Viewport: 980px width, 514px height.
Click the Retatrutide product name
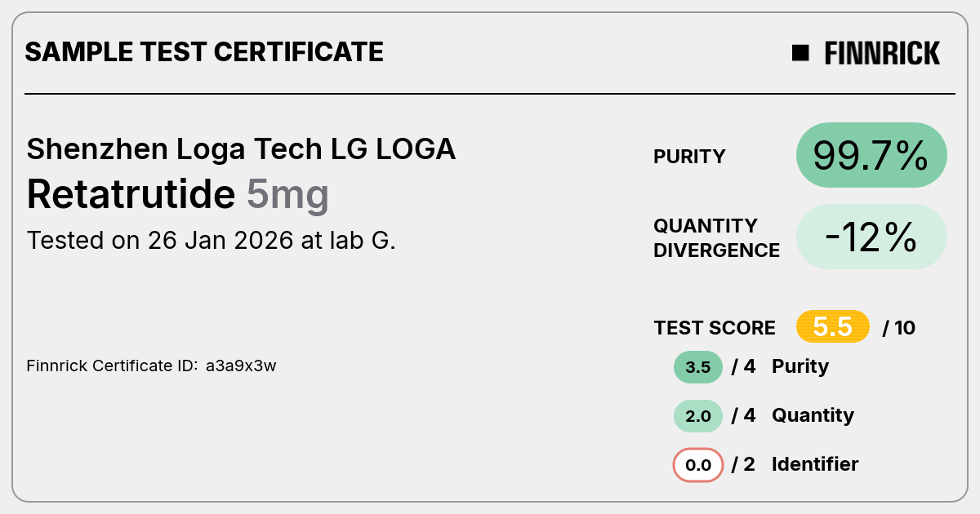pyautogui.click(x=131, y=194)
